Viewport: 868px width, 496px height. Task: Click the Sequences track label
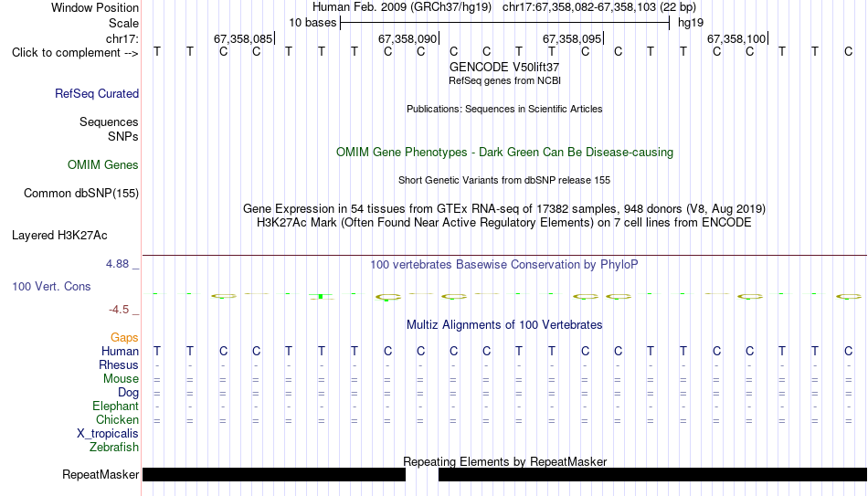click(x=109, y=121)
